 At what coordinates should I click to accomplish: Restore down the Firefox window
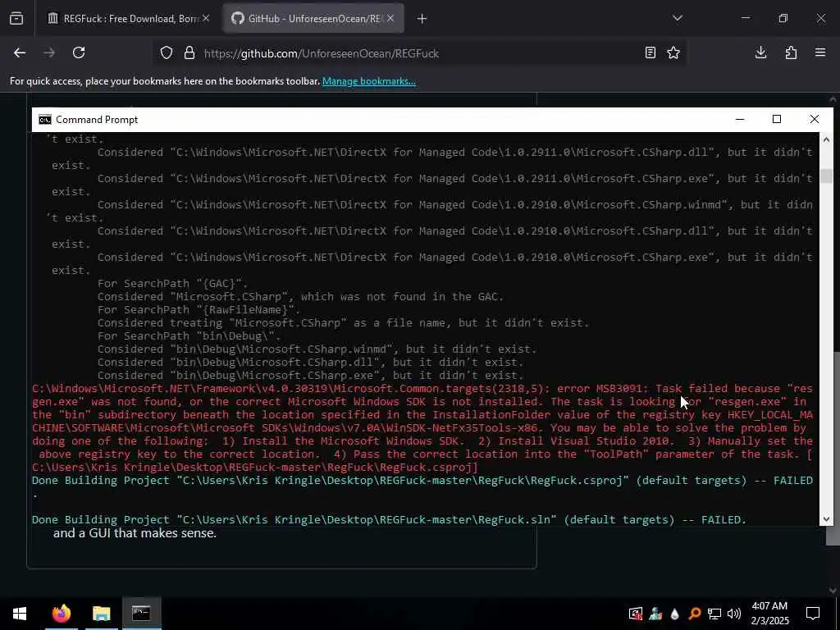[783, 18]
